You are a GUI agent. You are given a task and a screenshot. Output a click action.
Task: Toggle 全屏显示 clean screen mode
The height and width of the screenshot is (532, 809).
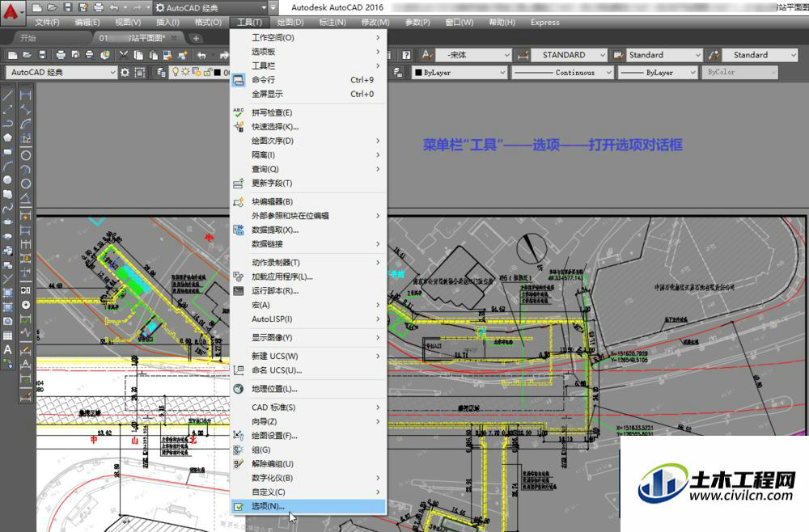coord(308,94)
